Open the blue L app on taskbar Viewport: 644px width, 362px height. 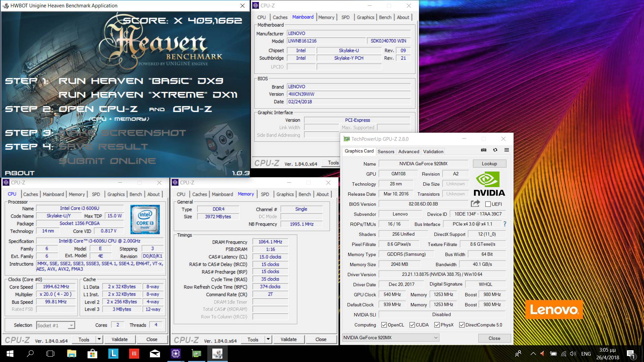click(x=113, y=354)
